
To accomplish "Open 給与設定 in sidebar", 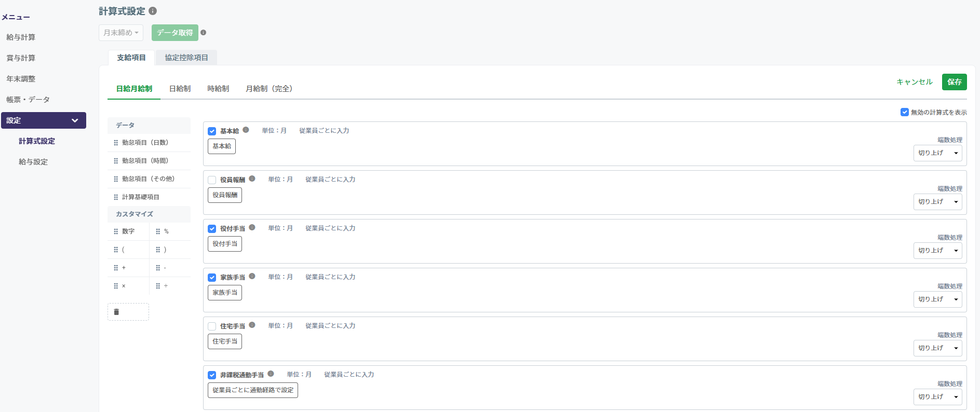I will point(33,162).
